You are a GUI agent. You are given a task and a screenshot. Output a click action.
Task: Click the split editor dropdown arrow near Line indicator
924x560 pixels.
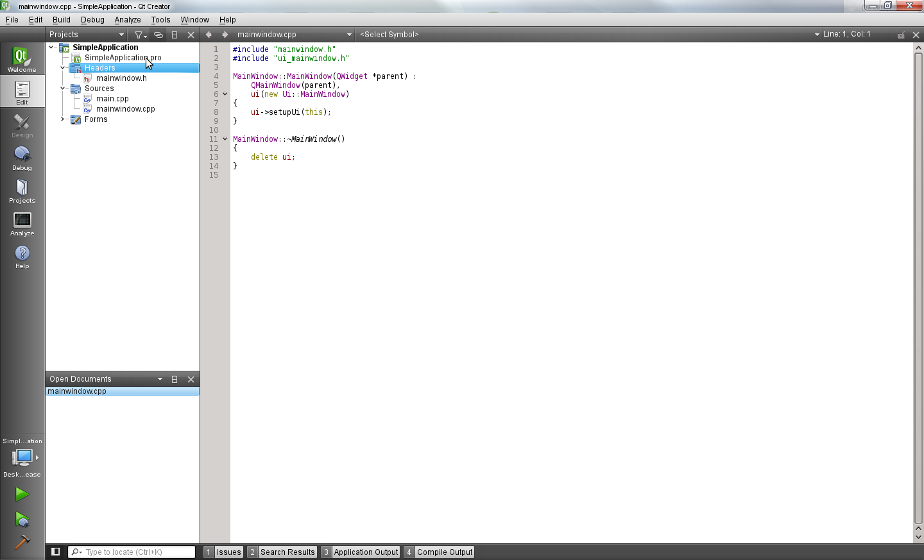point(817,35)
